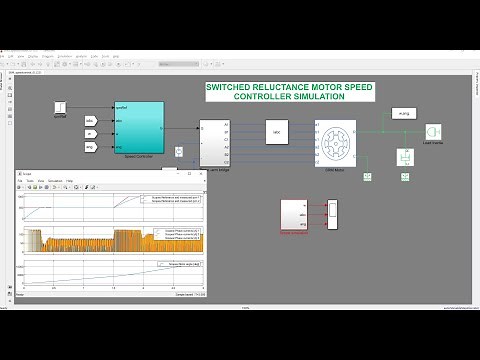The height and width of the screenshot is (360, 480).
Task: Open Scope window Tools menu
Action: click(x=30, y=181)
